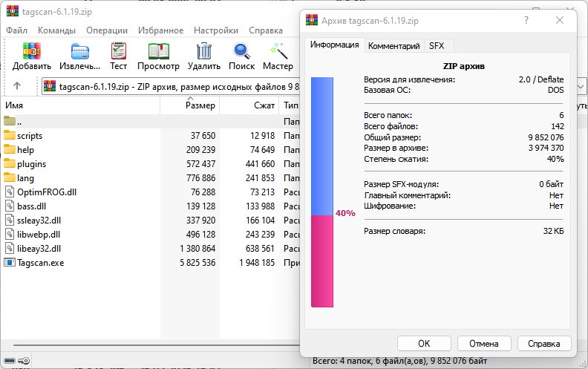The width and height of the screenshot is (588, 369).
Task: Click the ssleay32.dll file icon
Action: pyautogui.click(x=10, y=220)
